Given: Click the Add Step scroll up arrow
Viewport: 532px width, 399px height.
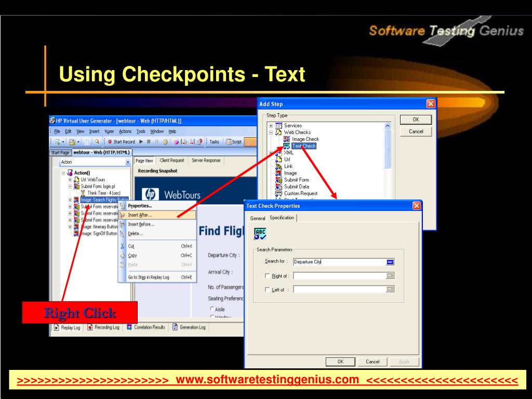Looking at the screenshot, I should click(x=388, y=126).
